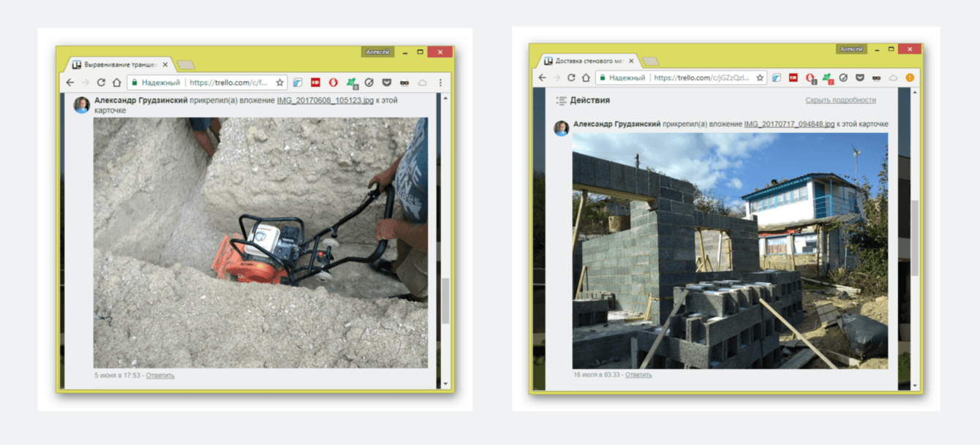Open the home page in the right window
The image size is (980, 445).
pos(586,77)
